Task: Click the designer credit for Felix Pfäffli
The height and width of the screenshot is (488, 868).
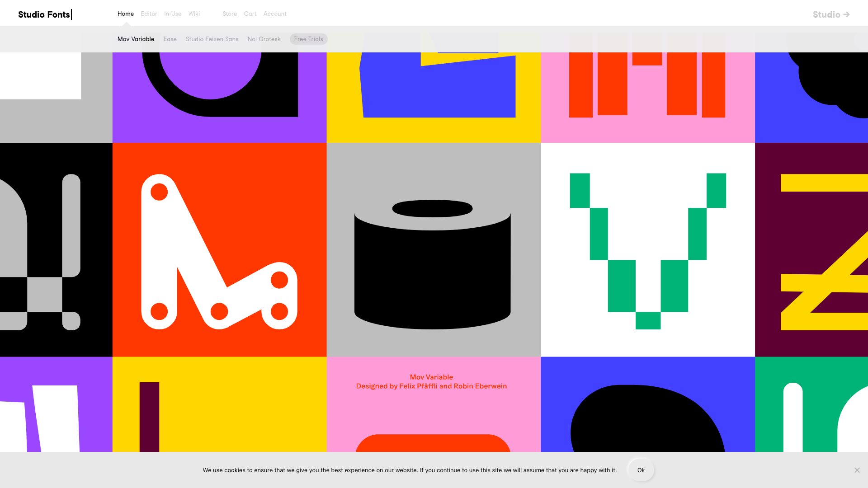Action: tap(431, 386)
